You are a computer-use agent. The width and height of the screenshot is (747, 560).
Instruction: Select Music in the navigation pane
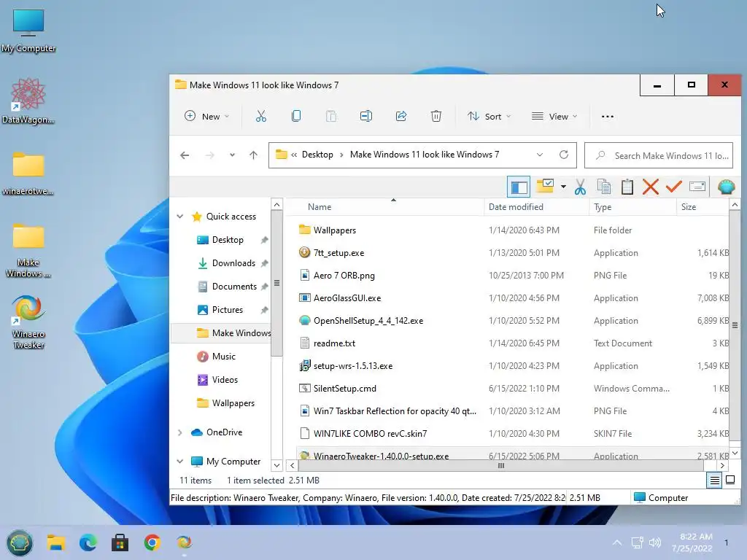223,357
